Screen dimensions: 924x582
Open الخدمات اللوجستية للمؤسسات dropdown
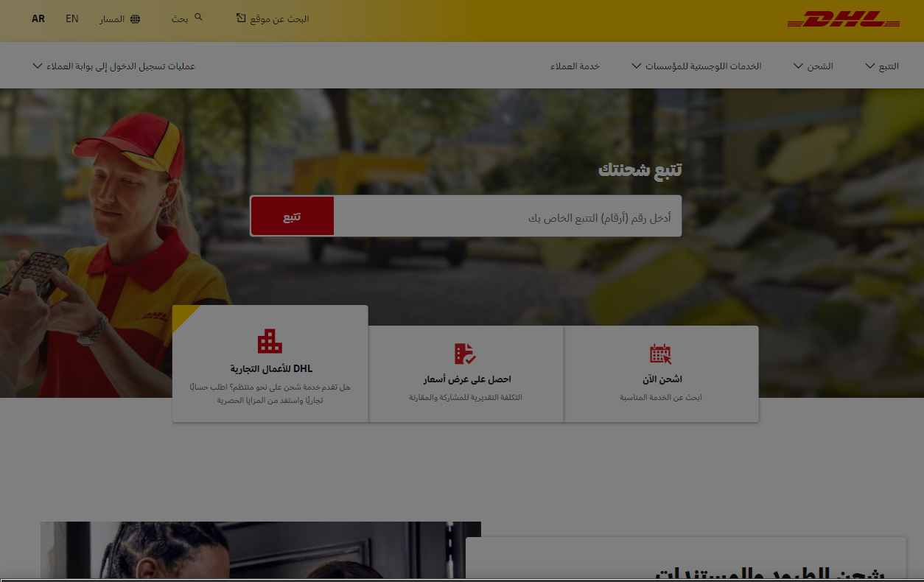point(696,66)
